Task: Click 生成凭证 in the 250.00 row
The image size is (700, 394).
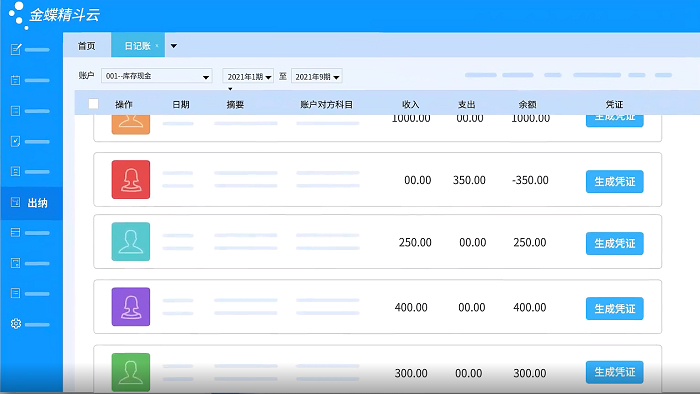Action: click(x=614, y=244)
